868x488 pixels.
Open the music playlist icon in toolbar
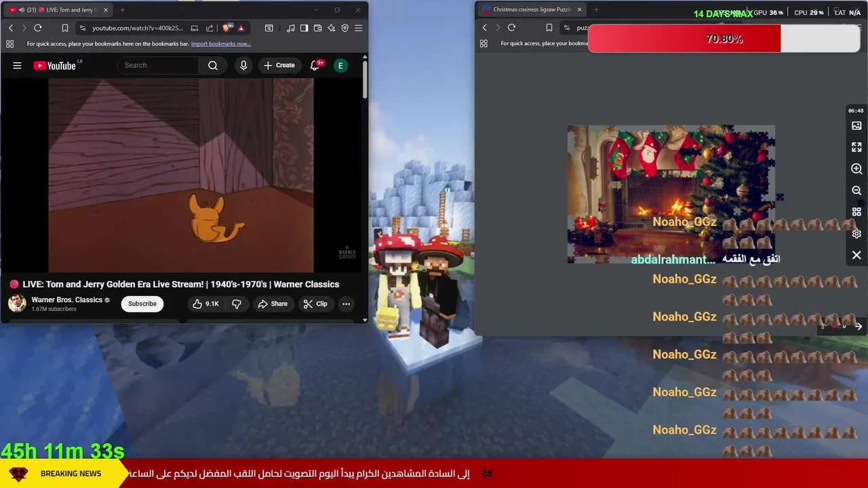point(291,28)
